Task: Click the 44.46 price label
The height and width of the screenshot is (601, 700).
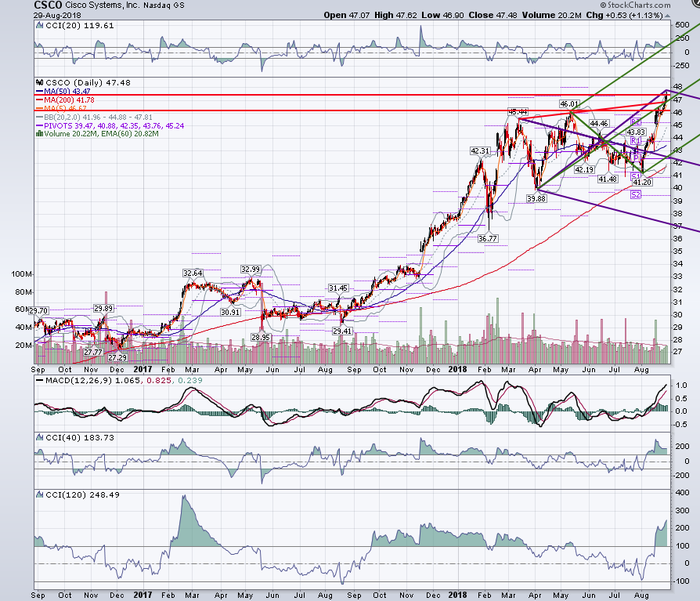Action: point(599,123)
